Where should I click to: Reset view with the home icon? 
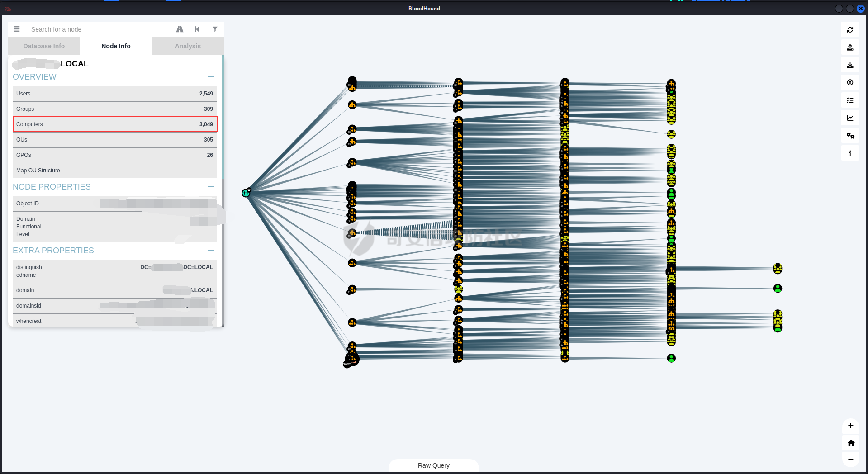tap(850, 443)
